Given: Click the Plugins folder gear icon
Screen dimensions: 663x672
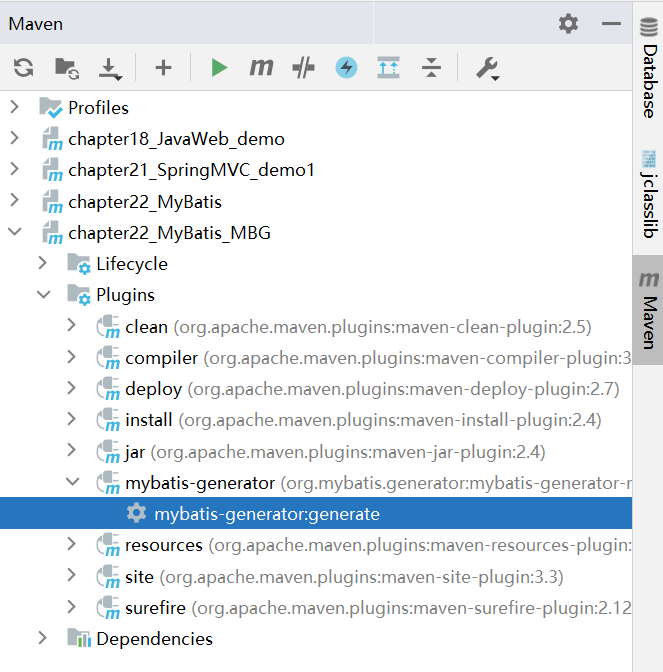Looking at the screenshot, I should (79, 295).
